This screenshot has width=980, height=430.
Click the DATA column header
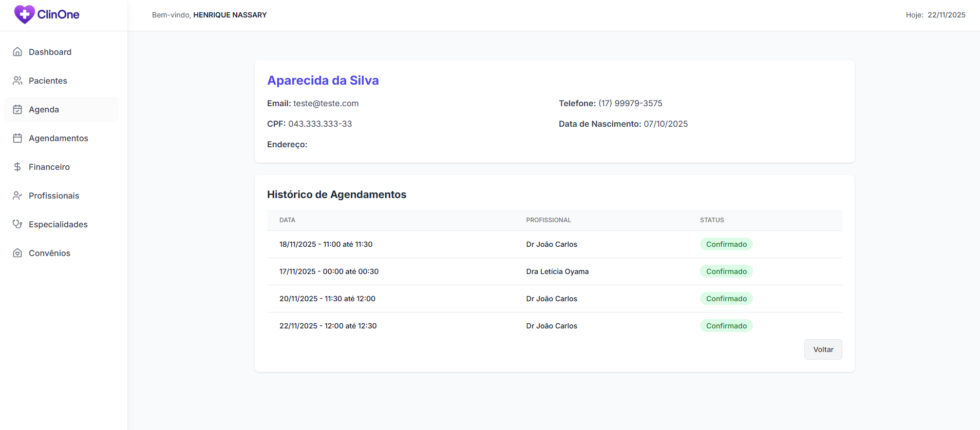tap(287, 220)
